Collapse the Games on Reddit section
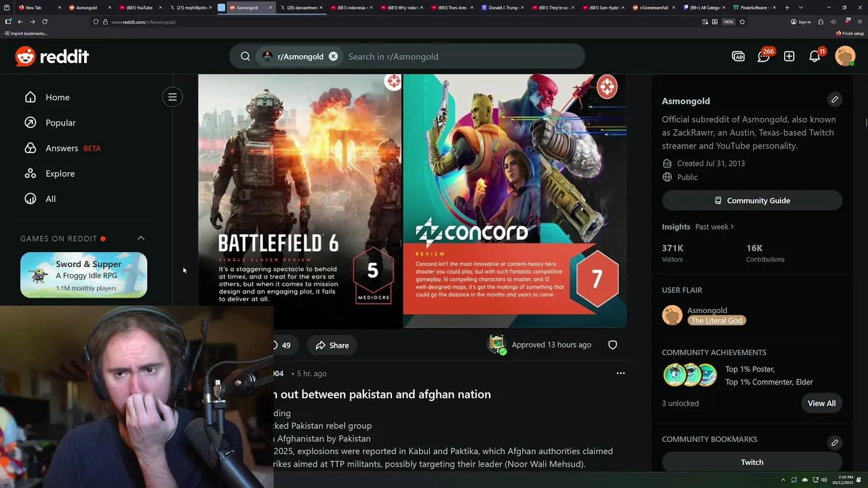 coord(141,238)
